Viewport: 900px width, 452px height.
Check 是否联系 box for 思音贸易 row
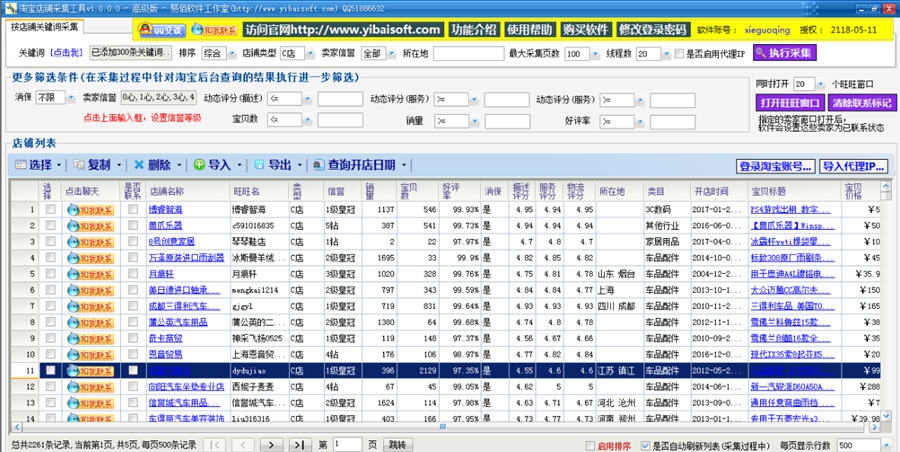pos(133,354)
